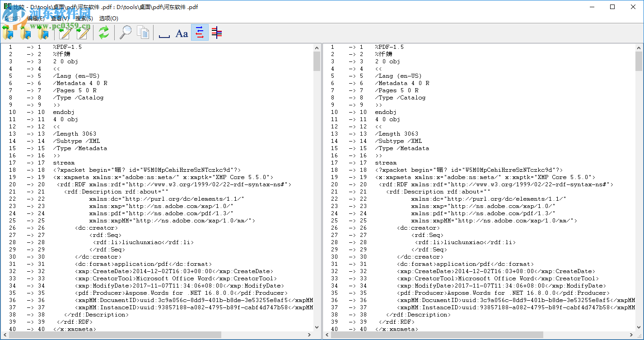
Task: Maximize the comparison window
Action: coord(612,7)
